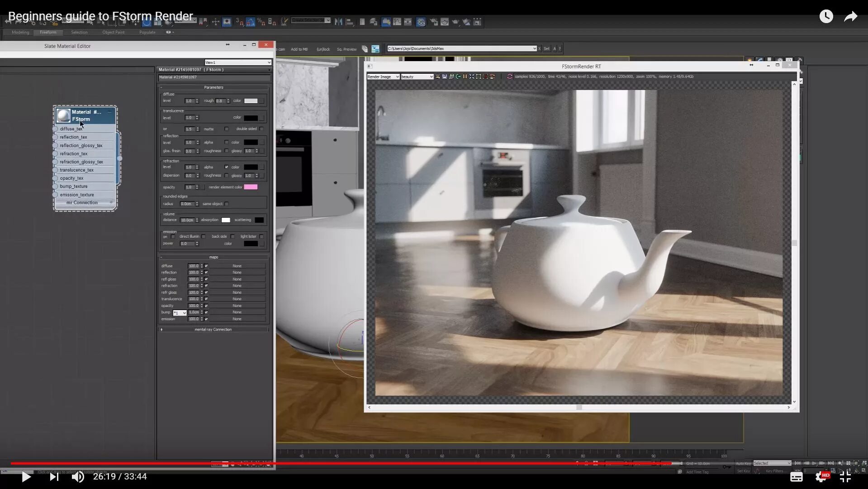Click the restart render icon in FStormRender RT

pos(458,77)
